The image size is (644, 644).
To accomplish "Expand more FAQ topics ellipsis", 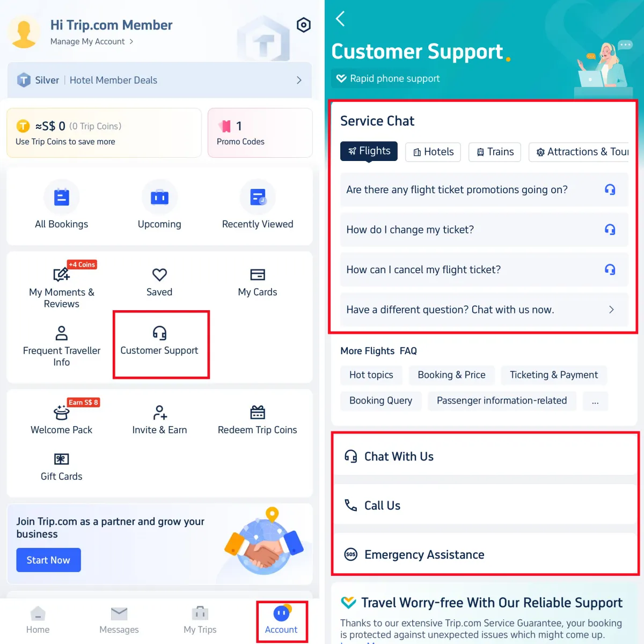I will pyautogui.click(x=595, y=401).
